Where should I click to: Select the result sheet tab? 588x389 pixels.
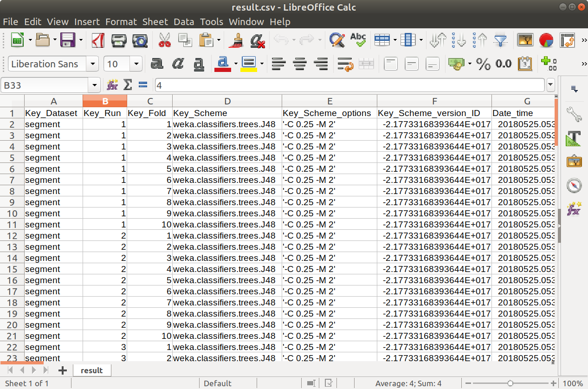[91, 370]
